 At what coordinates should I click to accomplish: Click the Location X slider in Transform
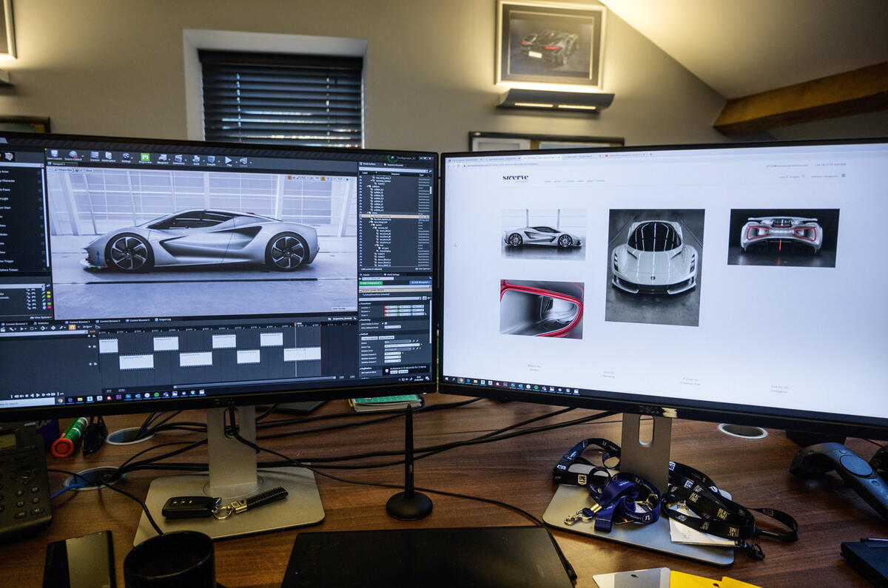(390, 306)
